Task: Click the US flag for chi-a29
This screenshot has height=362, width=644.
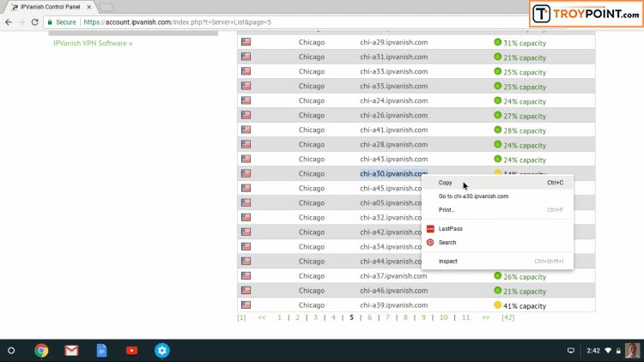Action: (246, 42)
